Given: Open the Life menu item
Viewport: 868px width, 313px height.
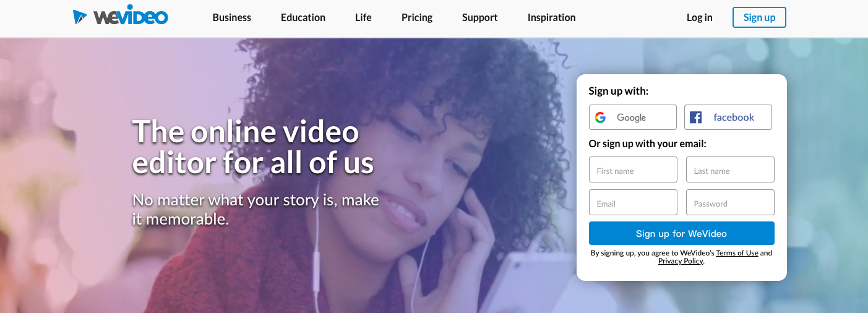Looking at the screenshot, I should click(x=363, y=17).
